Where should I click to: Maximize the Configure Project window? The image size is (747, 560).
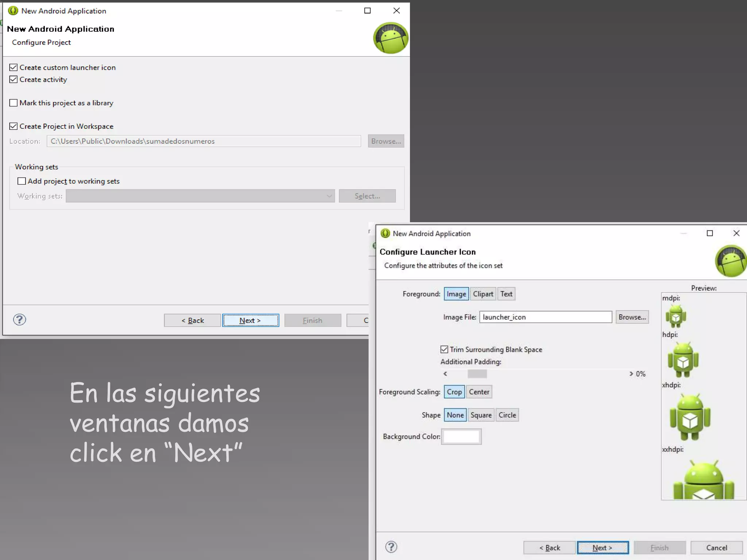click(367, 11)
